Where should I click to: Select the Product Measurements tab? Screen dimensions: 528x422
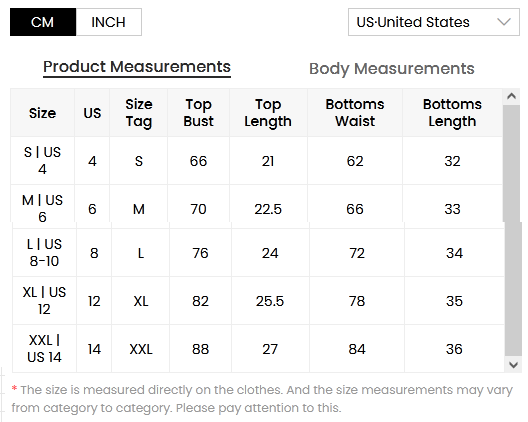137,67
